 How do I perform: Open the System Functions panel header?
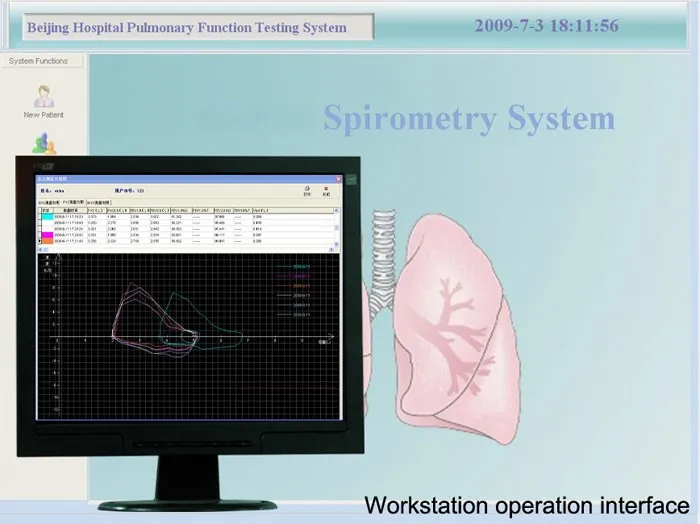(x=39, y=61)
